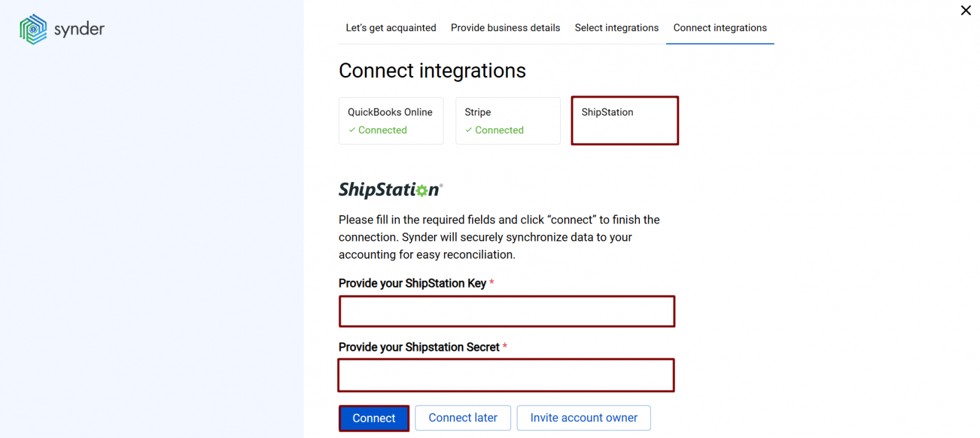This screenshot has height=438, width=980.
Task: Click Invite account owner
Action: click(583, 418)
